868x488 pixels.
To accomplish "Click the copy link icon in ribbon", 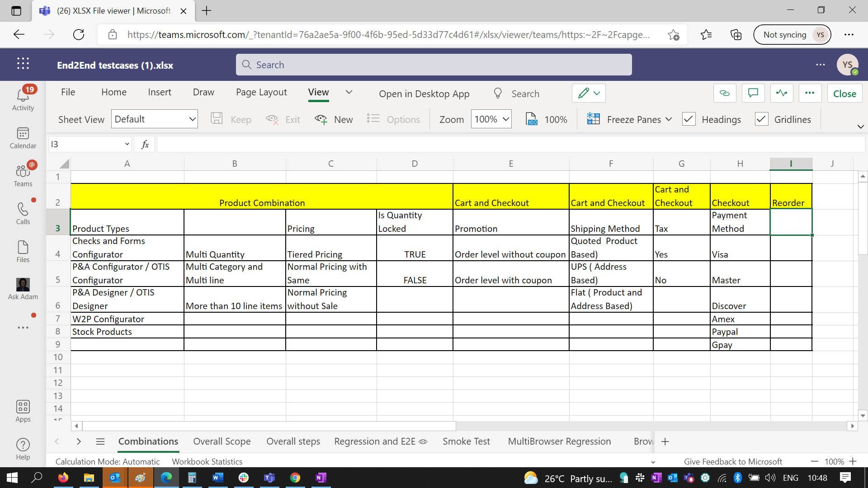I will click(x=724, y=93).
